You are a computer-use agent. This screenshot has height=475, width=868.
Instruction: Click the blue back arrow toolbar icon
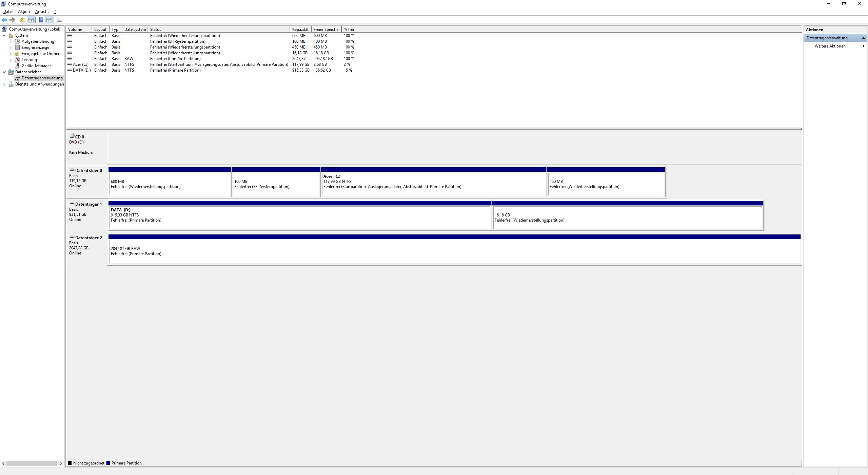pyautogui.click(x=4, y=20)
